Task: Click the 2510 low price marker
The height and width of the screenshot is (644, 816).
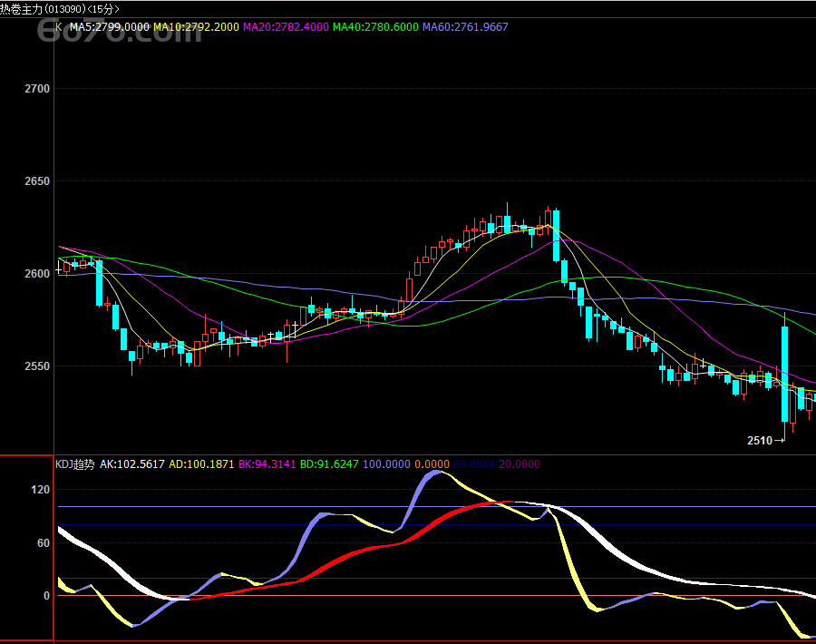Action: pyautogui.click(x=760, y=441)
